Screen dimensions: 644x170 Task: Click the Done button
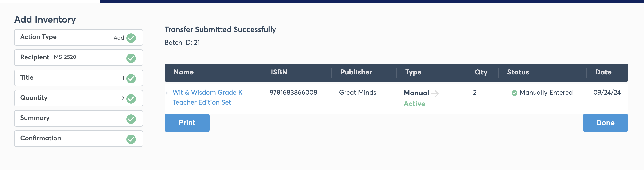tap(605, 123)
